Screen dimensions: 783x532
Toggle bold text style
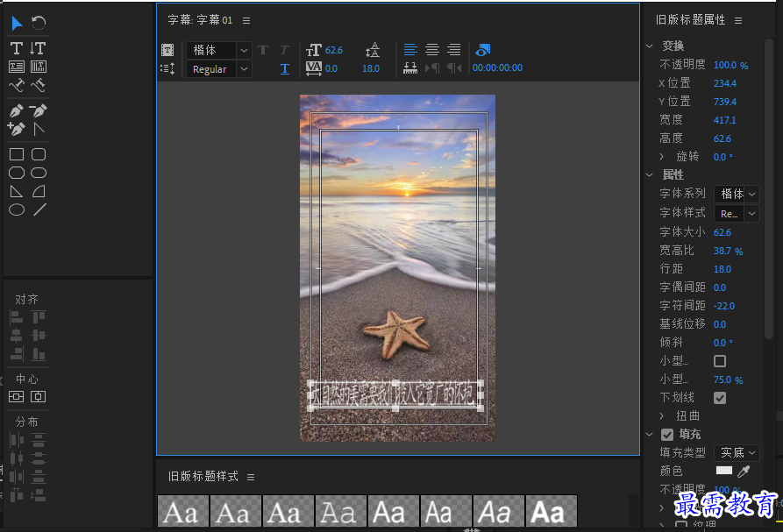pyautogui.click(x=263, y=50)
